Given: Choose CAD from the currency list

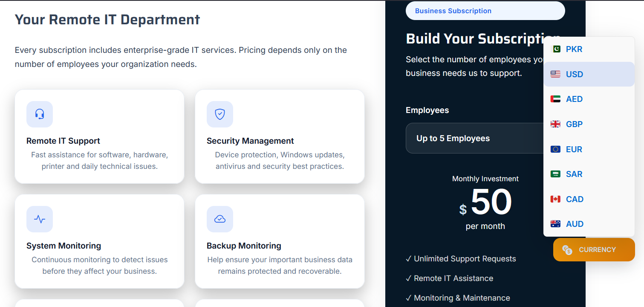Looking at the screenshot, I should pyautogui.click(x=589, y=199).
